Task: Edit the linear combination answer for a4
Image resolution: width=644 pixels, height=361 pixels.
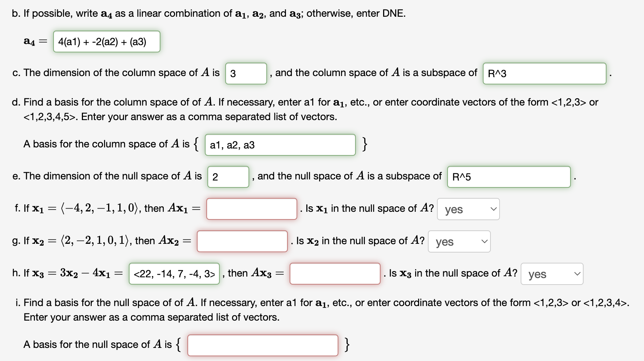Action: [x=106, y=41]
